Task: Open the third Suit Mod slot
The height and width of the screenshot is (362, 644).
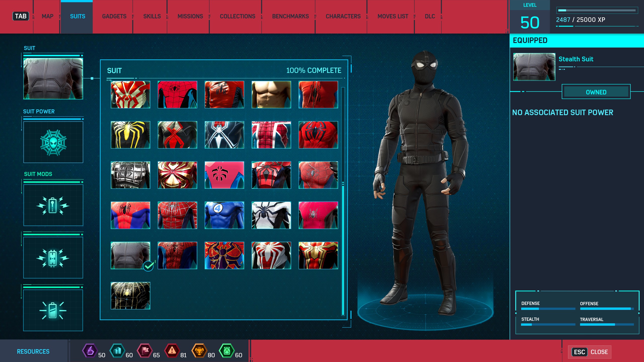Action: (53, 310)
